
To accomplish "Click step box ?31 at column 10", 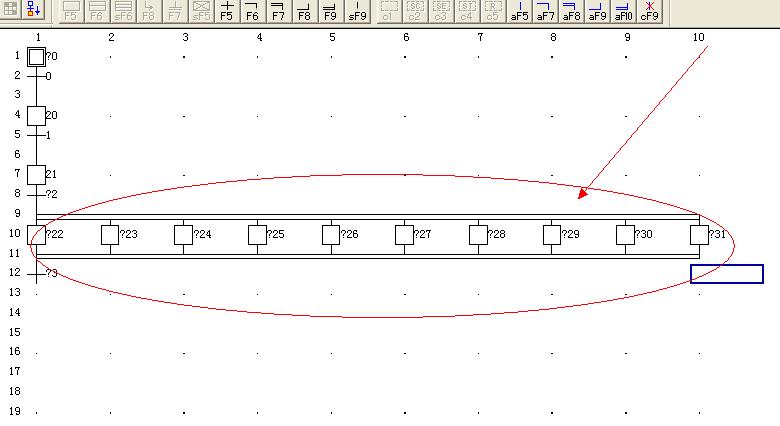I will coord(699,234).
